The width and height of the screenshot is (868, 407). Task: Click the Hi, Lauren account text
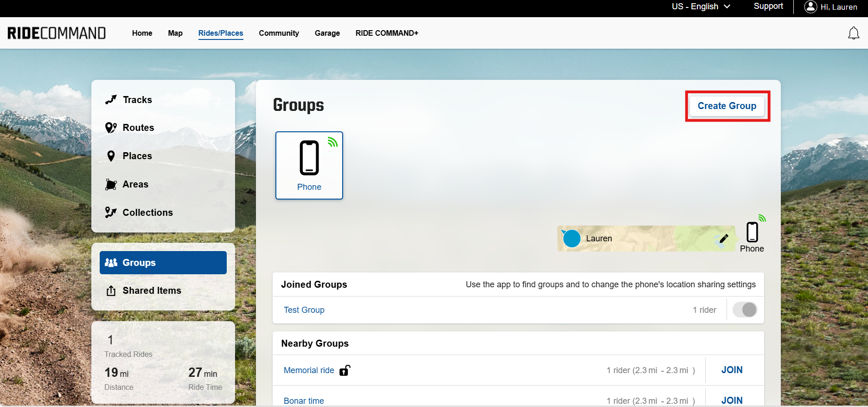click(839, 7)
